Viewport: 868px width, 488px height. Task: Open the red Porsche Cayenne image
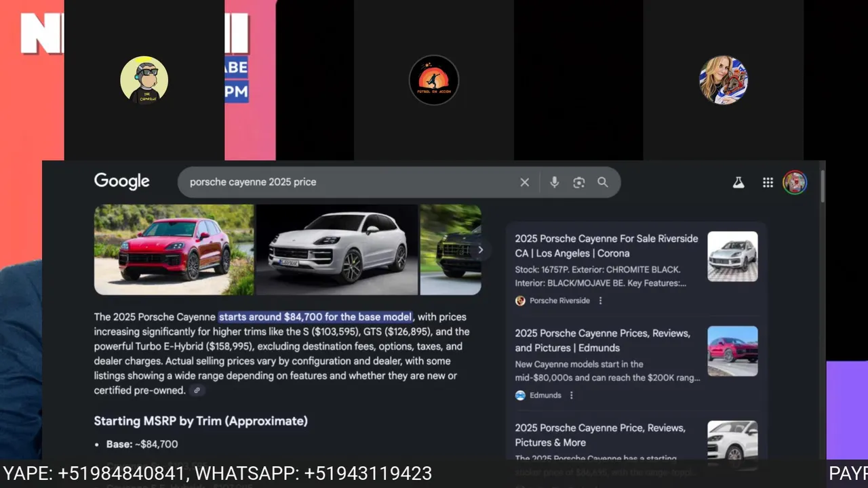[x=174, y=249]
